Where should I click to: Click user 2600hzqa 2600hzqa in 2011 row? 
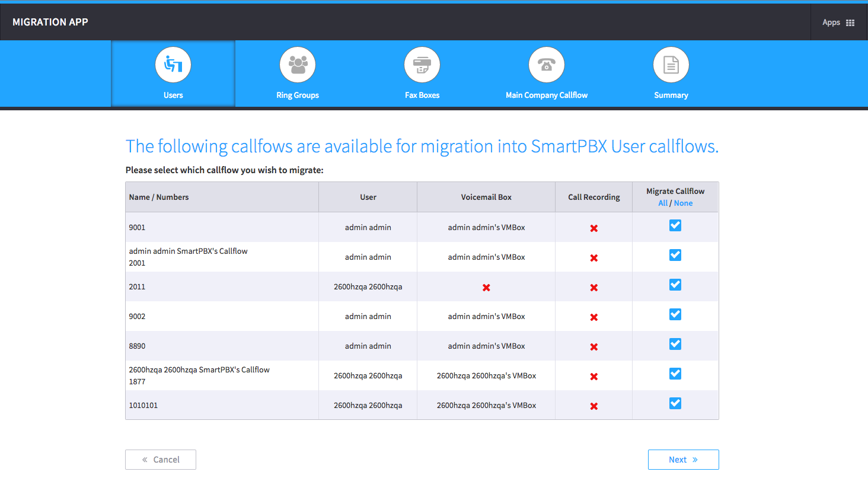(368, 286)
